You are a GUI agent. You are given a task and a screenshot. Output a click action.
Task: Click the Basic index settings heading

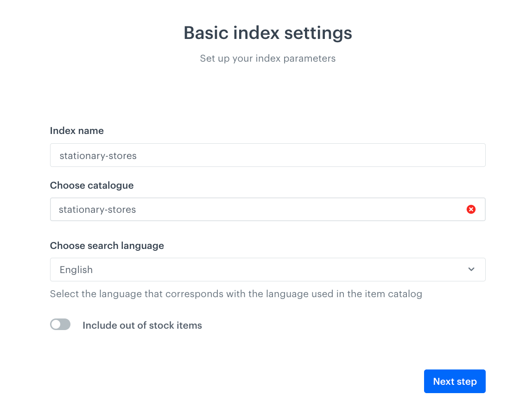tap(267, 32)
